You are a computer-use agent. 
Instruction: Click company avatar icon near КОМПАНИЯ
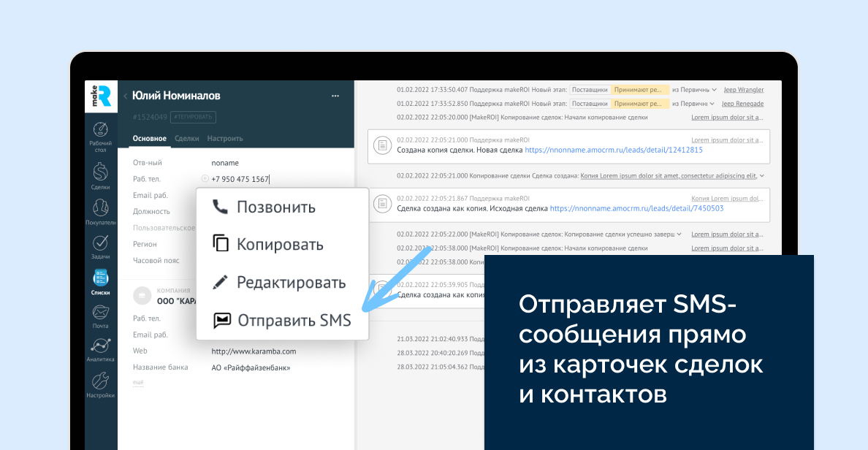coord(142,296)
